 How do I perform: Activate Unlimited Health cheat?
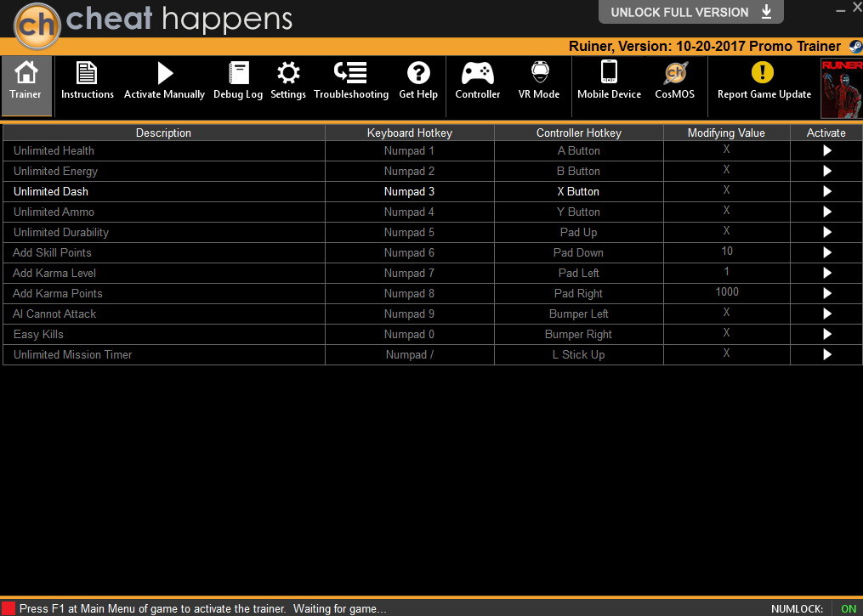tap(826, 150)
